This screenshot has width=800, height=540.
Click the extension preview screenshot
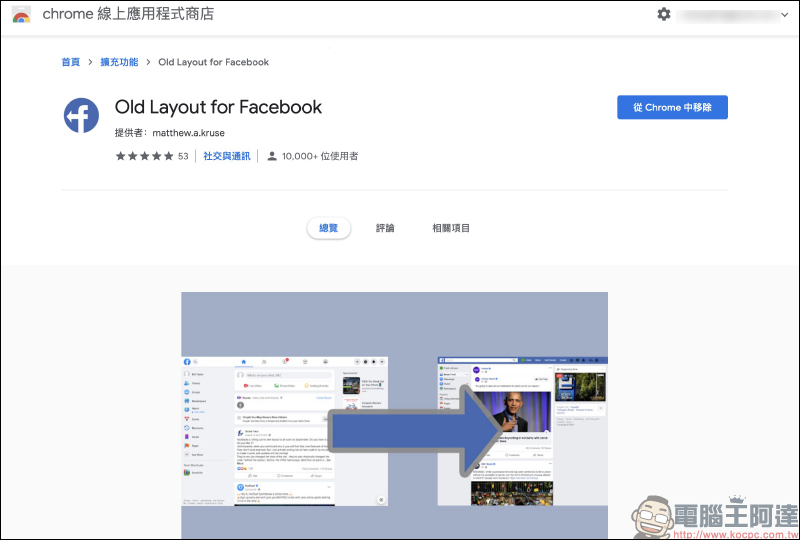tap(394, 415)
